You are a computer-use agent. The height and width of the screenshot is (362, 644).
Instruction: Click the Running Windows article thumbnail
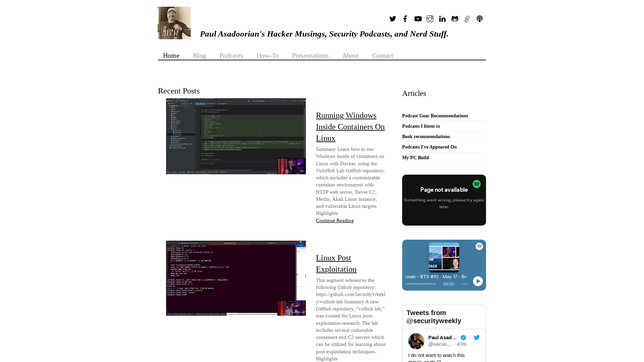coord(236,136)
